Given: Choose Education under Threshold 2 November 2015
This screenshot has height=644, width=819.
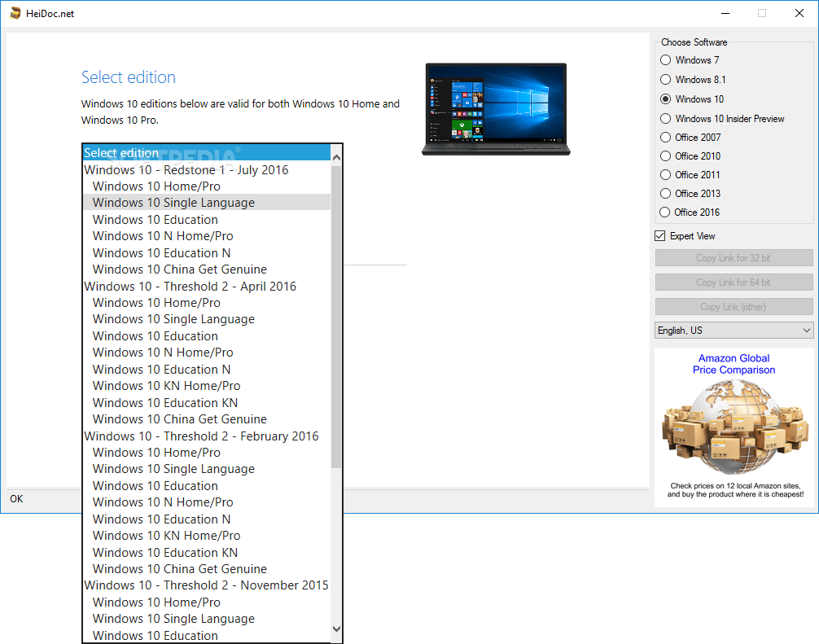Looking at the screenshot, I should click(x=207, y=635).
